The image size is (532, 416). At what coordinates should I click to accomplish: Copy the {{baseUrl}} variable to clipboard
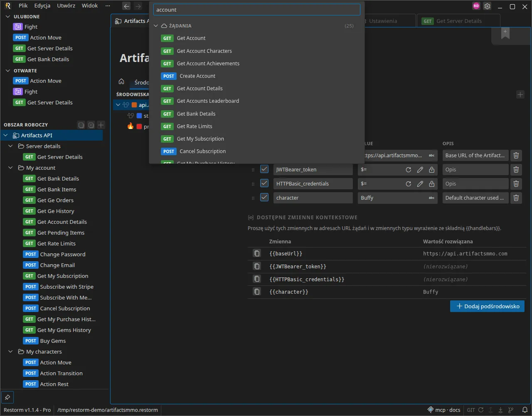click(257, 253)
